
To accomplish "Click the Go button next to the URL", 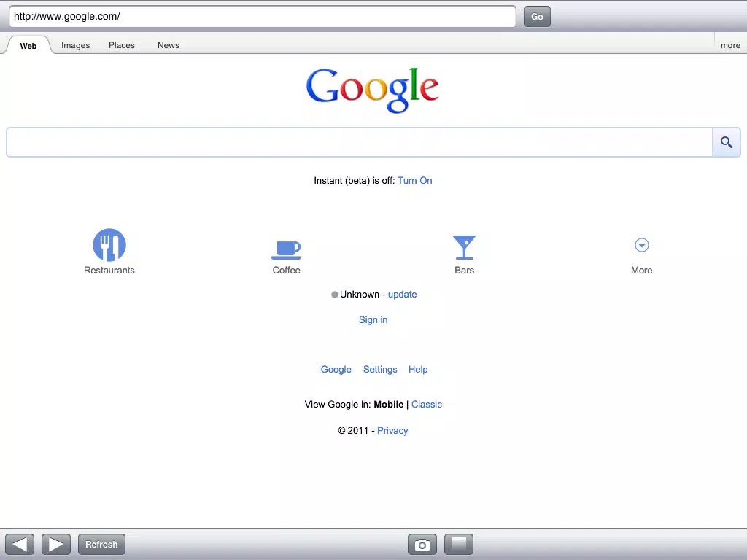I will click(537, 17).
